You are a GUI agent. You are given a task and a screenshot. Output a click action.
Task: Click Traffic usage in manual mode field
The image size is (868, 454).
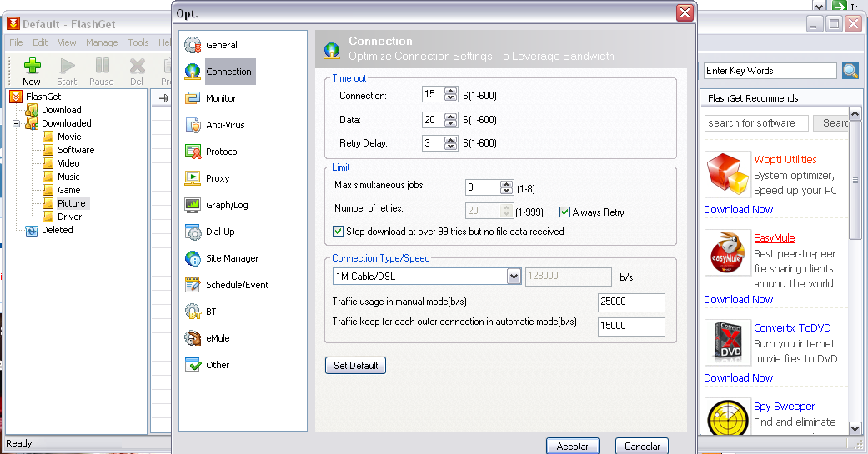coord(631,302)
